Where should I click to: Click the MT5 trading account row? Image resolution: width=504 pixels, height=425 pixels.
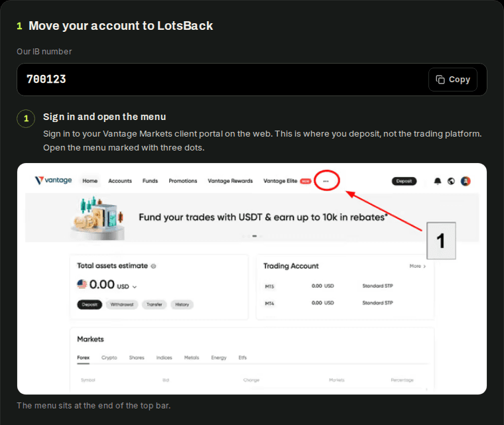[x=345, y=286]
